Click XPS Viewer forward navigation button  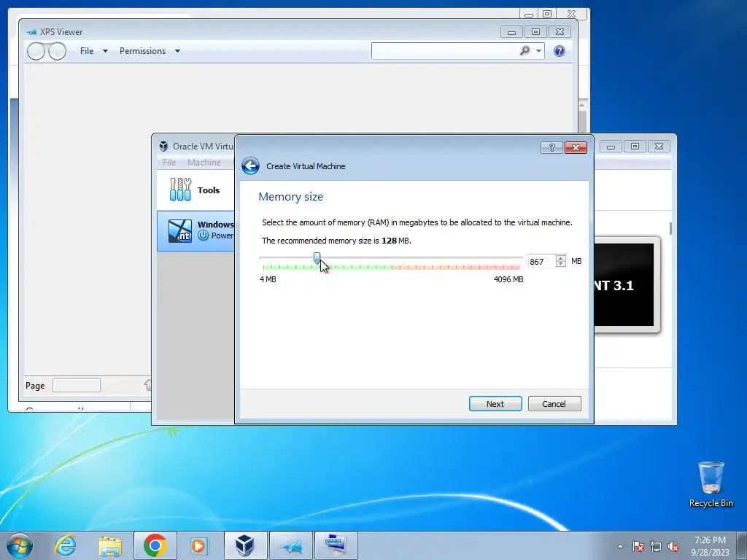pos(57,51)
